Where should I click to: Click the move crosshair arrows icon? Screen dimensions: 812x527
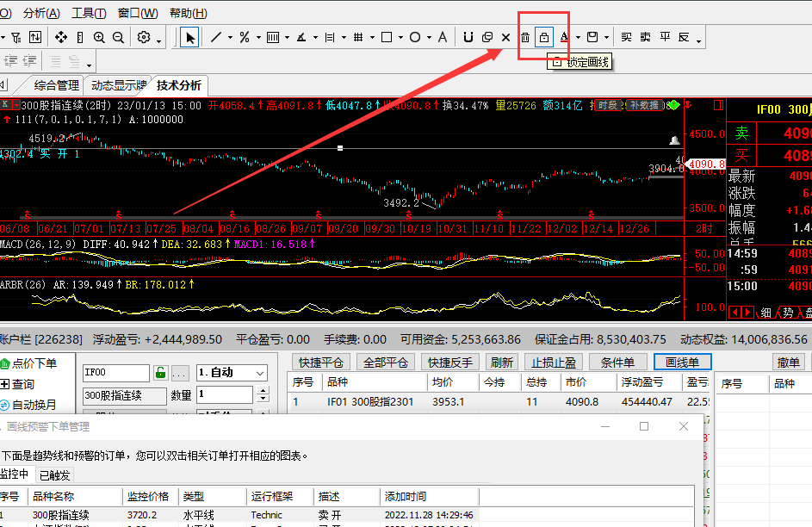[x=61, y=37]
